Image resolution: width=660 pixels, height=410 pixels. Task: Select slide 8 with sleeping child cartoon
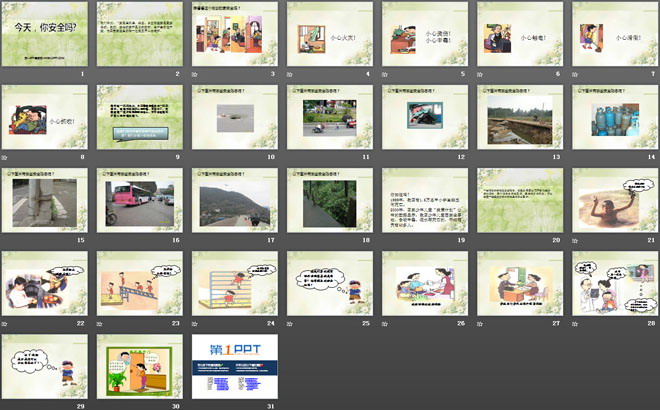(45, 117)
